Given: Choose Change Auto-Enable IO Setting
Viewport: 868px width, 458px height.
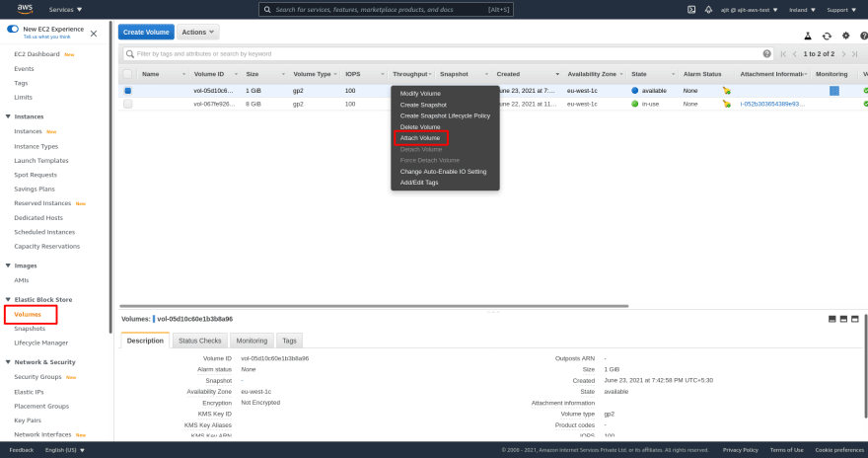Looking at the screenshot, I should [445, 172].
